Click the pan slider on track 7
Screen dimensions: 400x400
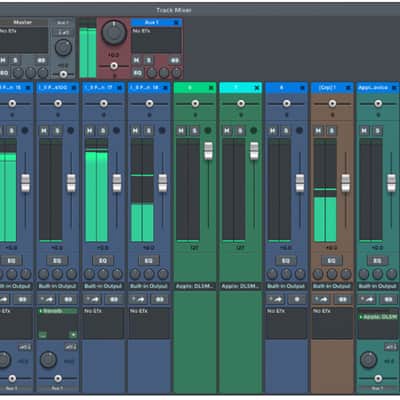241,104
